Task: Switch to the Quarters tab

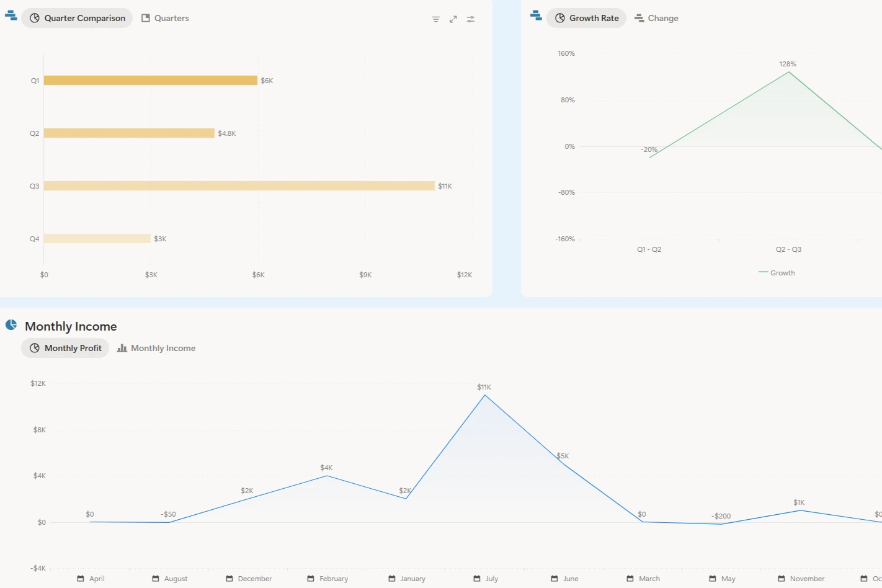Action: point(165,18)
